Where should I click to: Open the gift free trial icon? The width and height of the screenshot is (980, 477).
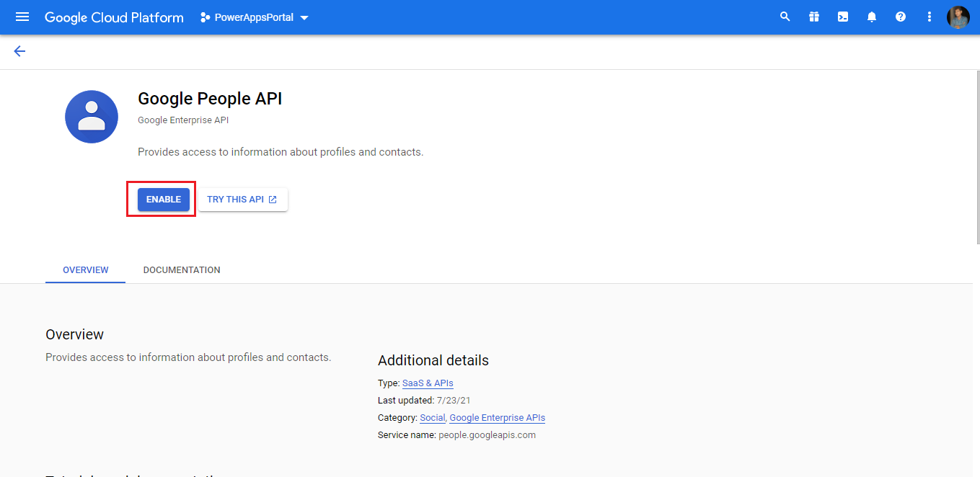pos(814,17)
